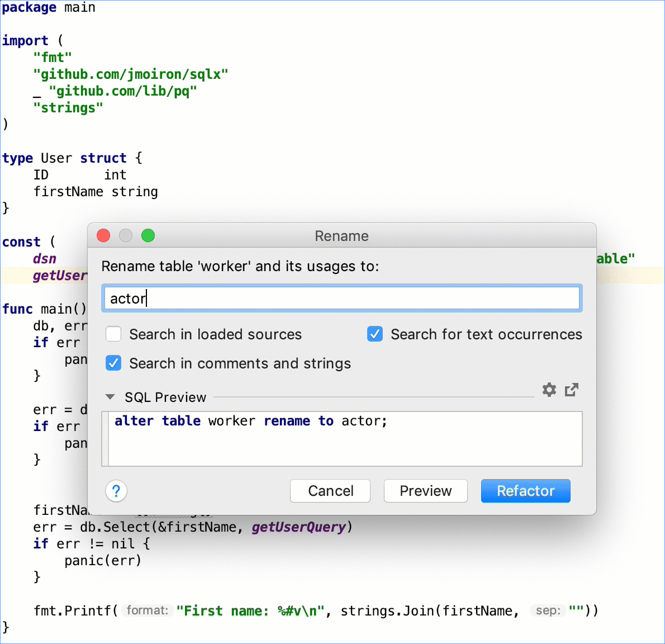
Task: Click the Rename dialog title bar
Action: [x=342, y=235]
